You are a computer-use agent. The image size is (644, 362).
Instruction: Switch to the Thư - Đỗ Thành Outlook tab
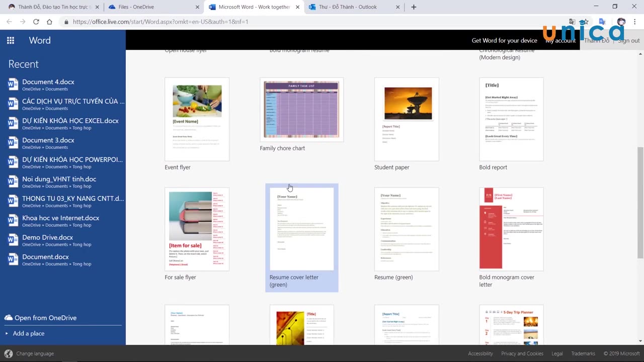pyautogui.click(x=355, y=7)
